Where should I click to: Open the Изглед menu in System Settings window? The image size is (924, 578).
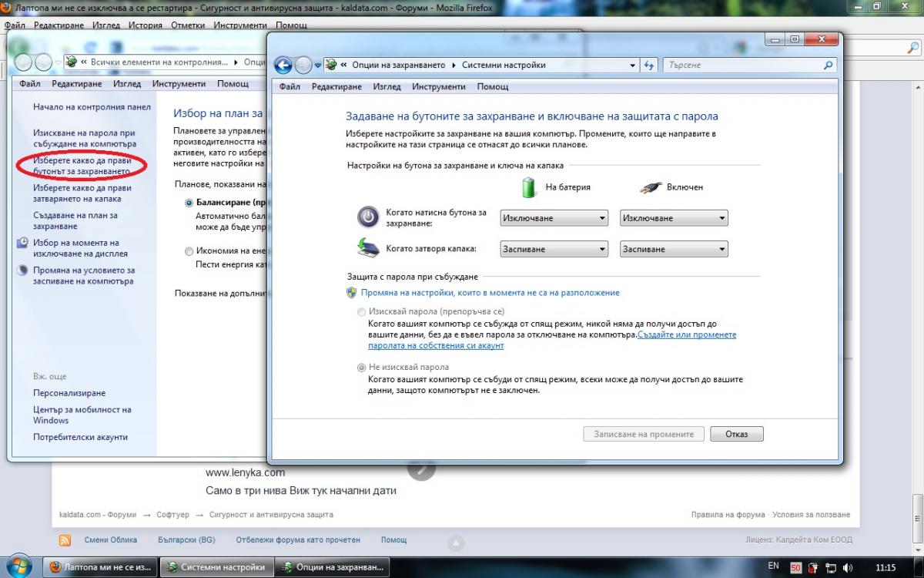(x=387, y=87)
